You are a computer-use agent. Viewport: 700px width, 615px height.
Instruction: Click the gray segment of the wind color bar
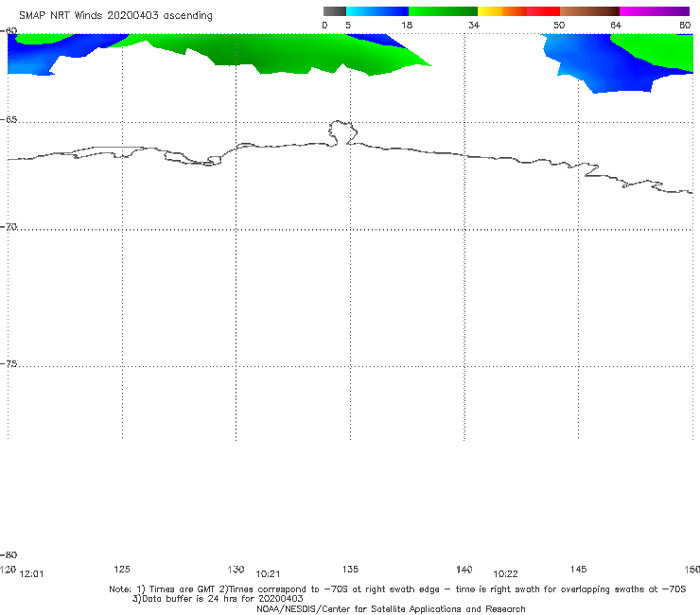click(x=334, y=11)
